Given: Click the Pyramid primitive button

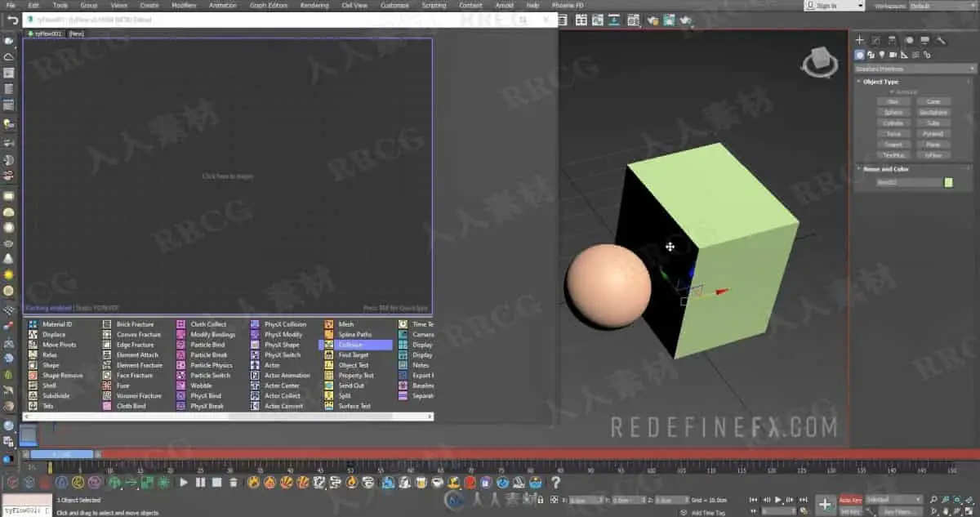Looking at the screenshot, I should pos(933,133).
